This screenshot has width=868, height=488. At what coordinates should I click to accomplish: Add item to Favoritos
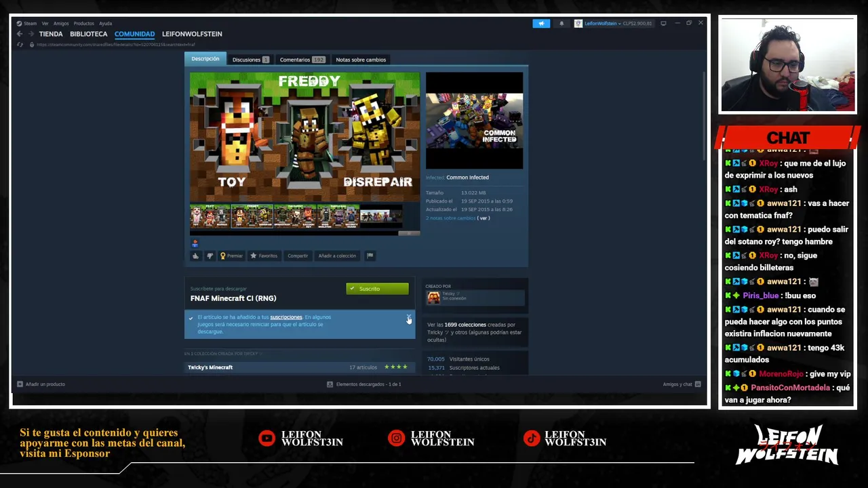[x=264, y=256]
